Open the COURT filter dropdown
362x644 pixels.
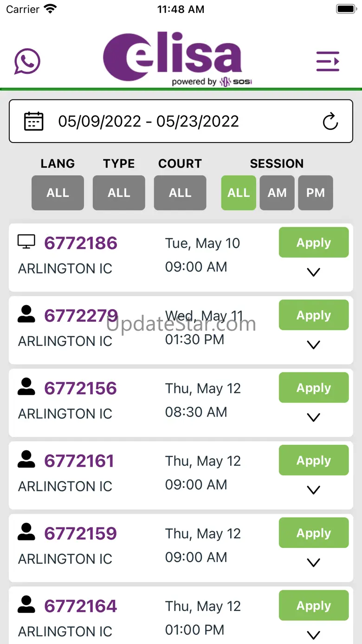[180, 193]
